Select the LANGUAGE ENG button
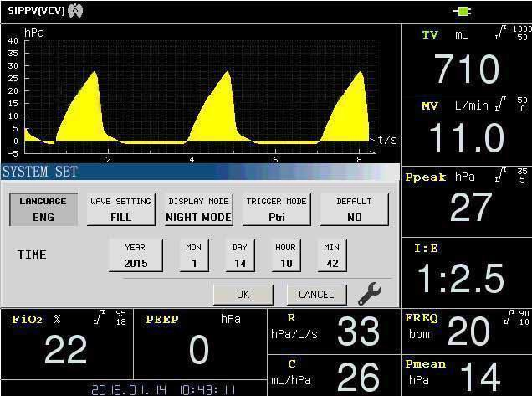The width and height of the screenshot is (532, 396). pyautogui.click(x=43, y=209)
